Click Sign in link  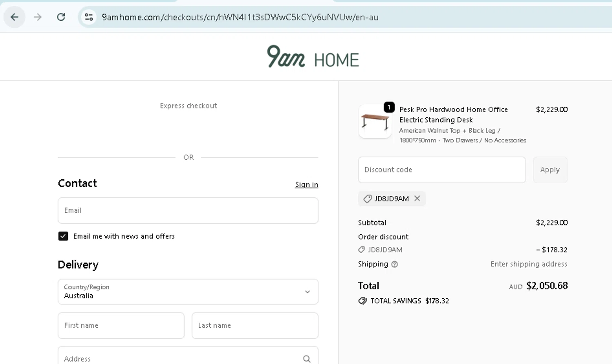click(306, 185)
